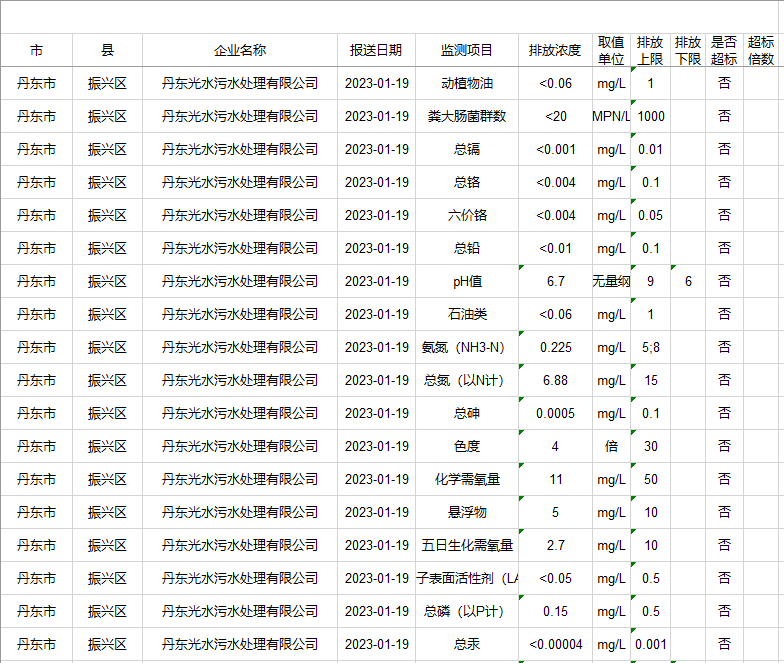The image size is (784, 663).
Task: Select 丹东市 in the 动植物油 row
Action: click(x=36, y=83)
